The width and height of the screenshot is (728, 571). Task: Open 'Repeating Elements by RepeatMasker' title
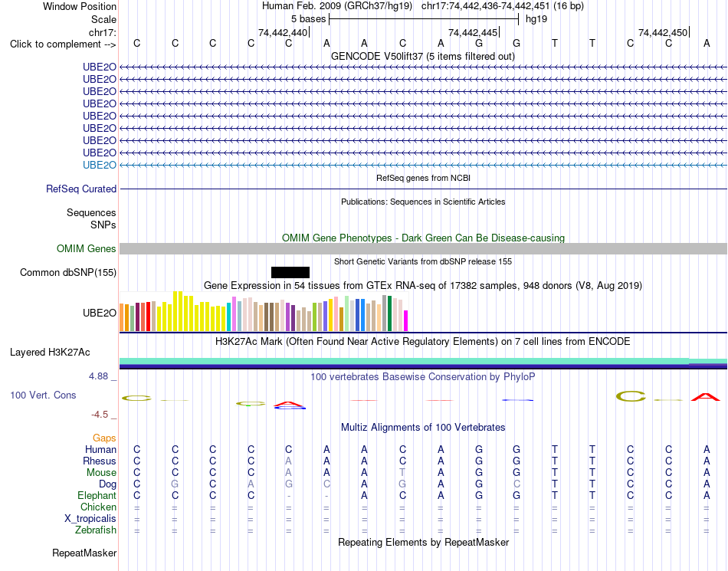(x=423, y=542)
